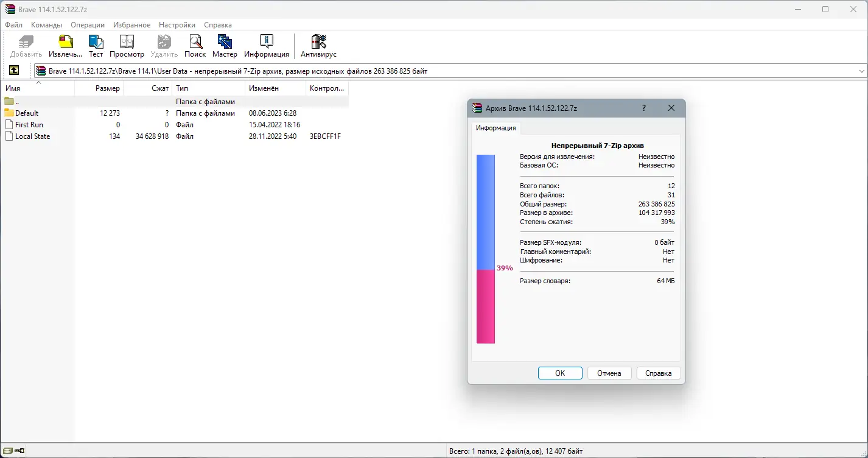Minimize the WinRAR window
Image resolution: width=868 pixels, height=458 pixels.
coord(798,9)
